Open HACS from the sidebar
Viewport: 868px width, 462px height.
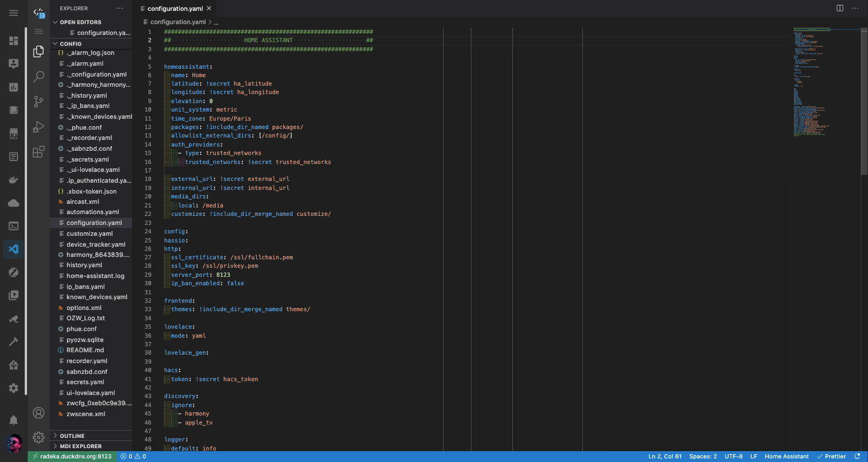13,133
